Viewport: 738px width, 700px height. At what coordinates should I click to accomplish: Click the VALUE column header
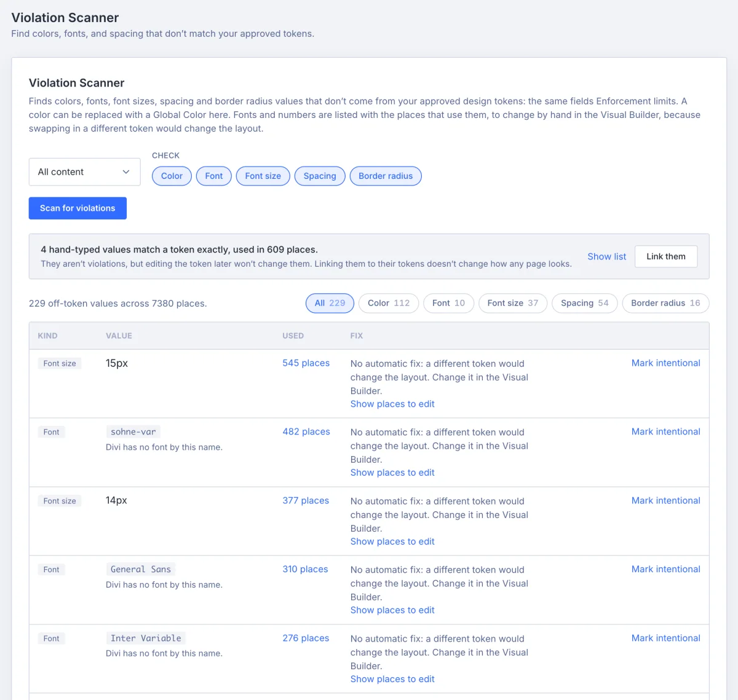[x=119, y=336]
